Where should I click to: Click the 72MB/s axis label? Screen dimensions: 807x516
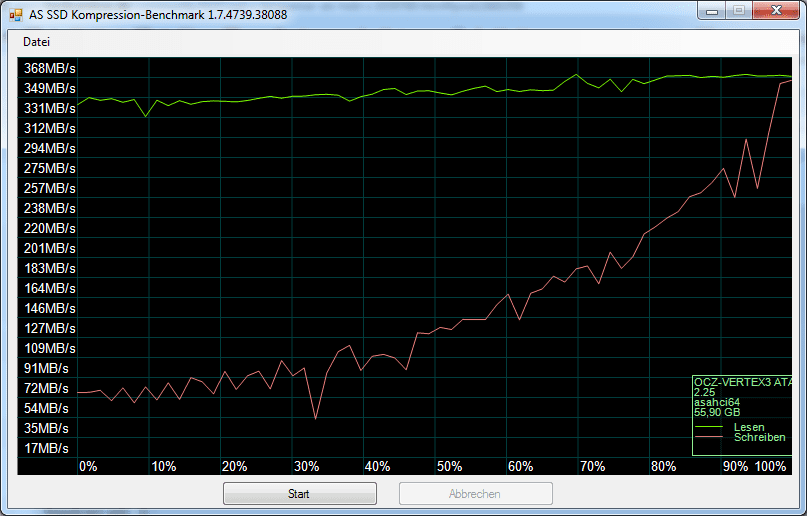[46, 388]
